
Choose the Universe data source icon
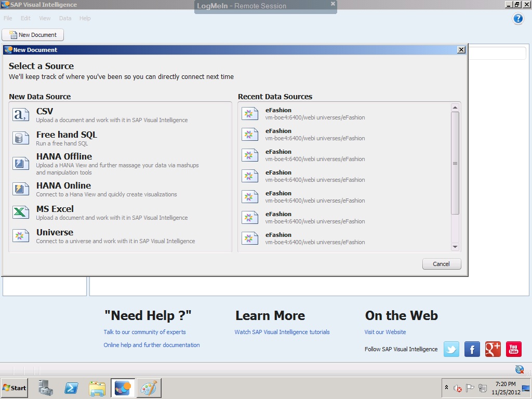[21, 235]
